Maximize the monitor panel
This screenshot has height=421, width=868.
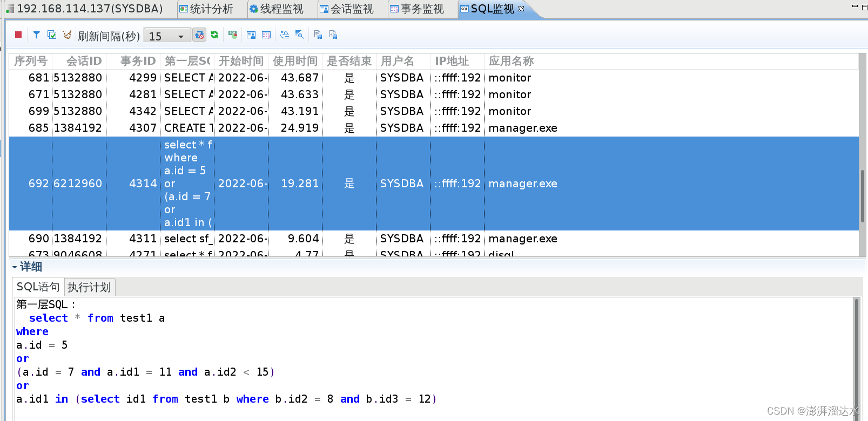[864, 6]
